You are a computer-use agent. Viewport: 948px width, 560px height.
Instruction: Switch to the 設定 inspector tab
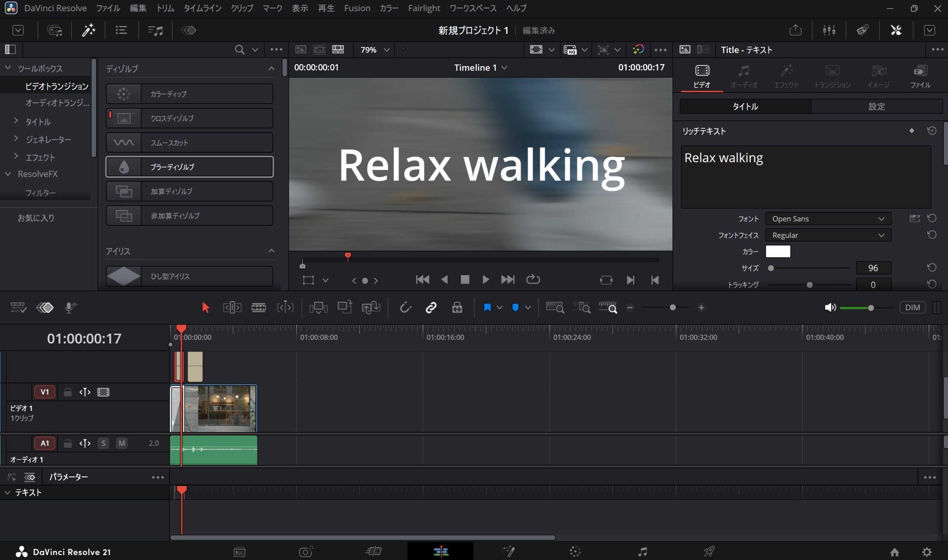pos(877,107)
